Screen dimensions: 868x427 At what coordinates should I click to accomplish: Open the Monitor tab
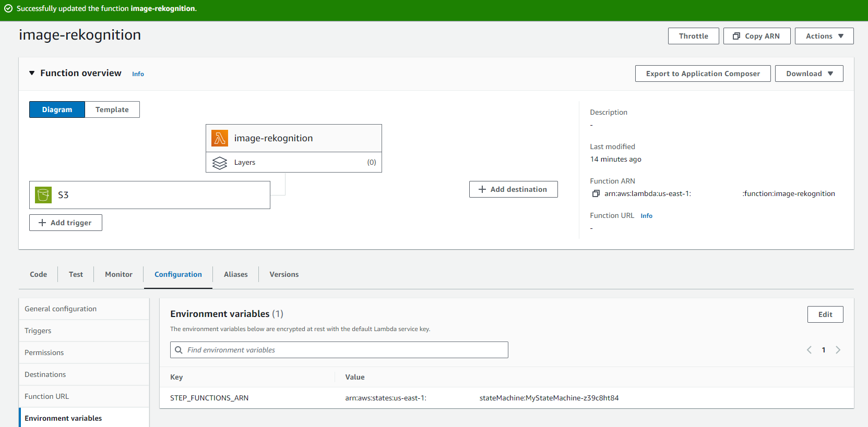click(x=118, y=274)
